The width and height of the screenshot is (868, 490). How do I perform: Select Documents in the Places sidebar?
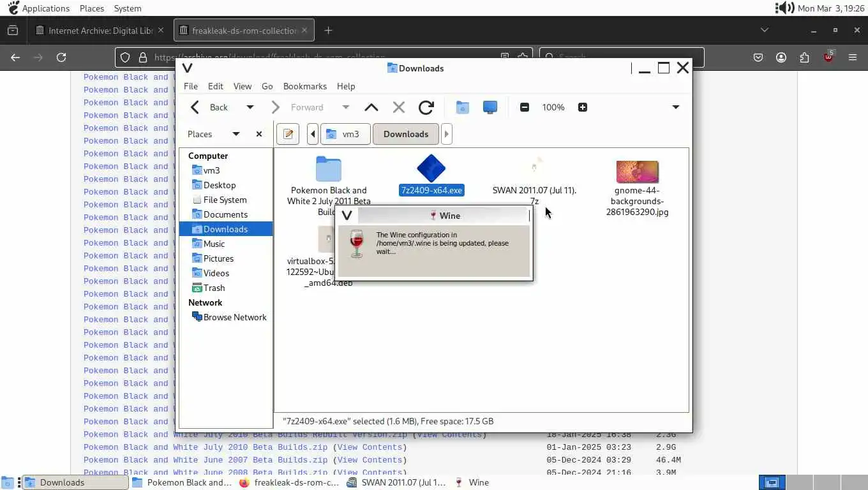click(x=226, y=214)
